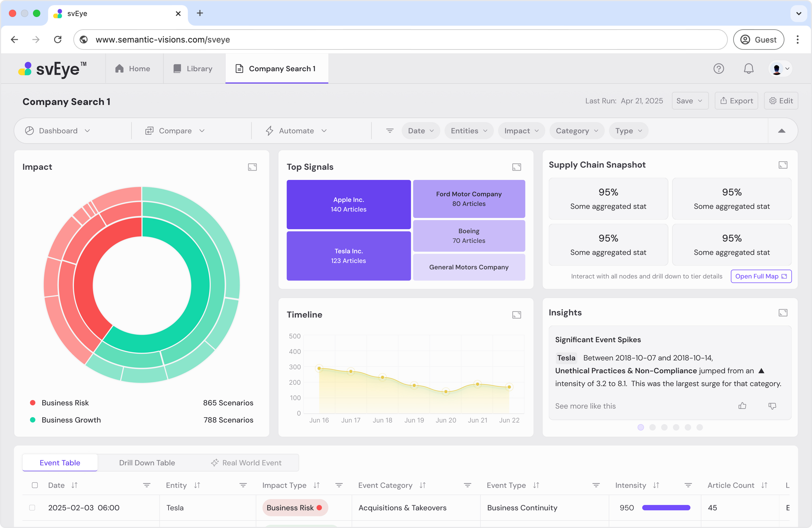Screen dimensions: 812x528
Task: Select the fourth Insights carousel dot
Action: pyautogui.click(x=676, y=427)
